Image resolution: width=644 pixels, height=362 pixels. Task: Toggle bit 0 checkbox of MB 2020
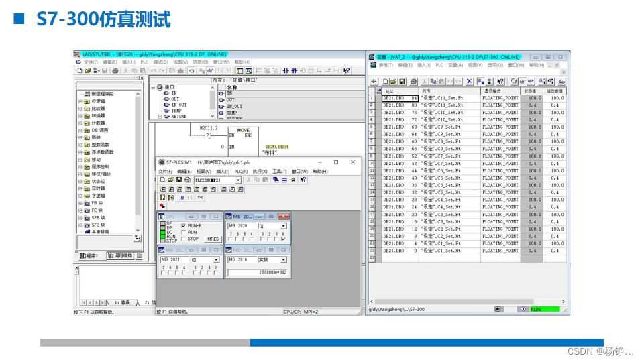pos(283,239)
